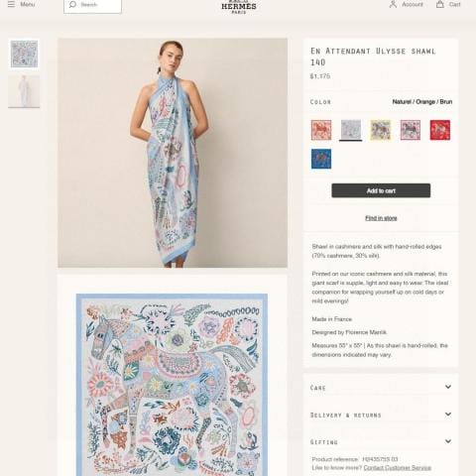Expand the Care section chevron
Viewport: 476px width, 476px height.
tap(448, 387)
